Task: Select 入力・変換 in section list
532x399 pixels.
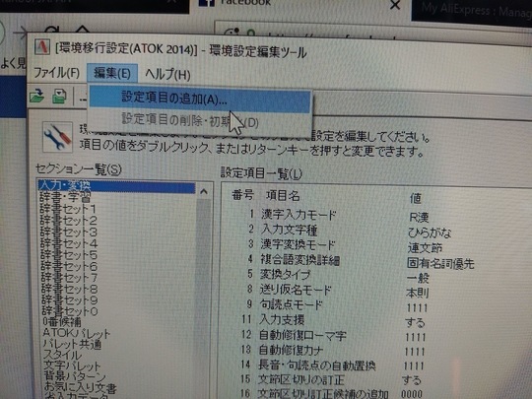Action: [x=116, y=186]
